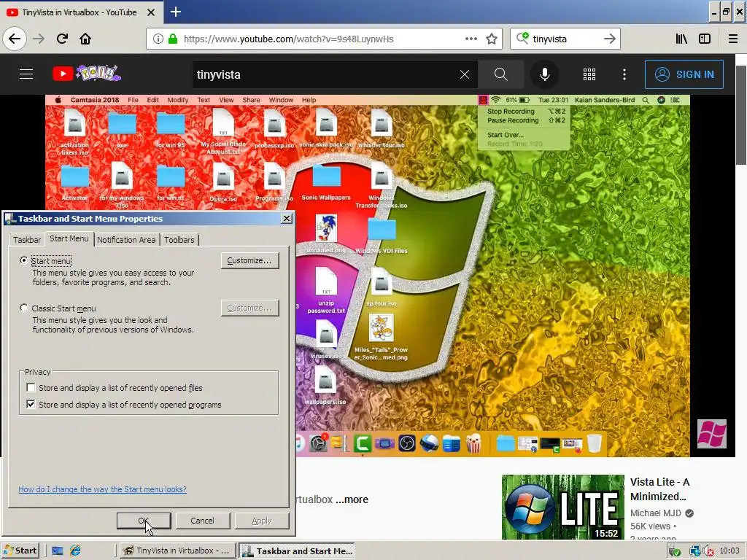Switch to the Taskbar tab
747x560 pixels.
pyautogui.click(x=27, y=239)
